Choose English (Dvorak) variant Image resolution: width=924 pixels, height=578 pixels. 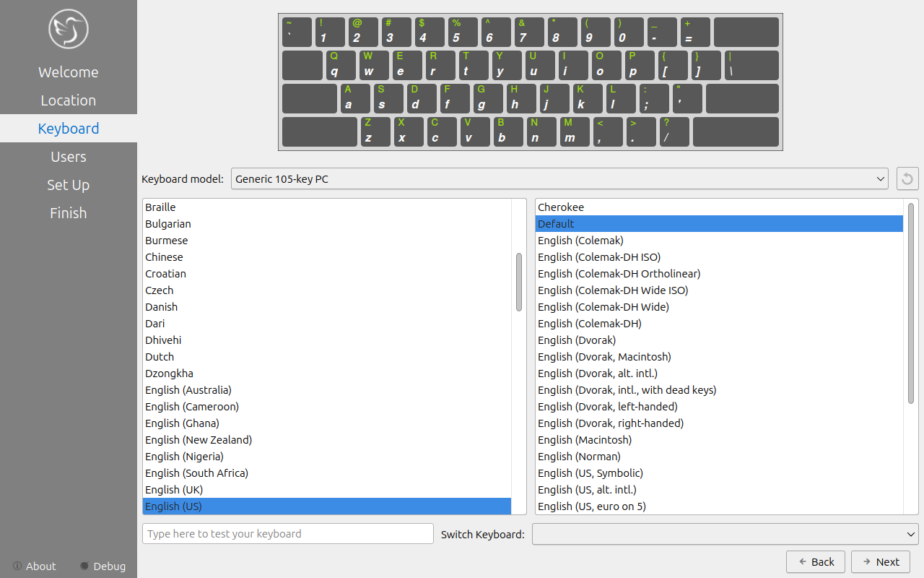click(x=577, y=340)
